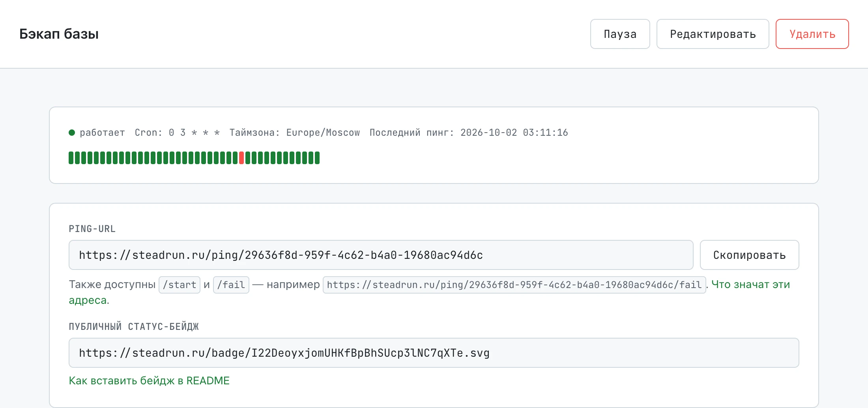This screenshot has height=408, width=868.
Task: Click 'Таймзона: Europe/Moscow' text
Action: click(x=295, y=133)
